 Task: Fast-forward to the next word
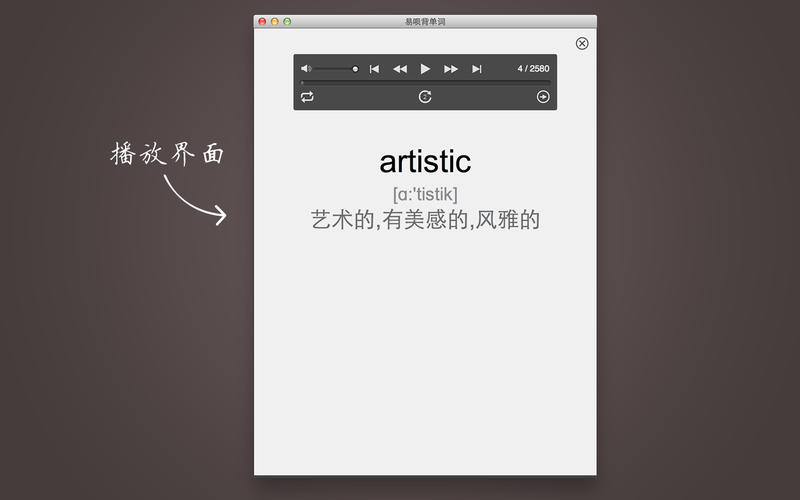pos(451,69)
